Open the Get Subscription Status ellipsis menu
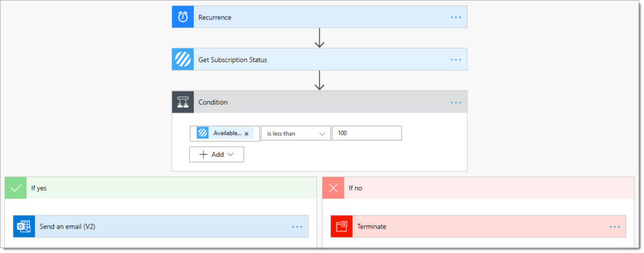Image resolution: width=644 pixels, height=253 pixels. (456, 60)
